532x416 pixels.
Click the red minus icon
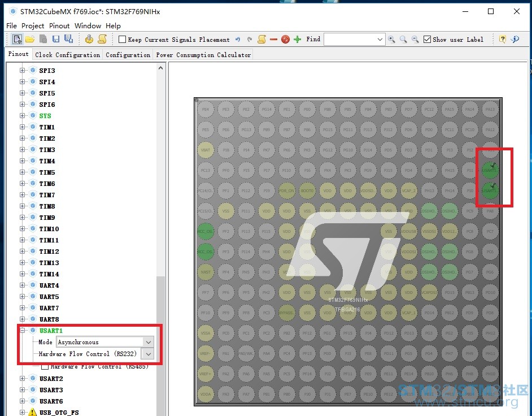(273, 40)
